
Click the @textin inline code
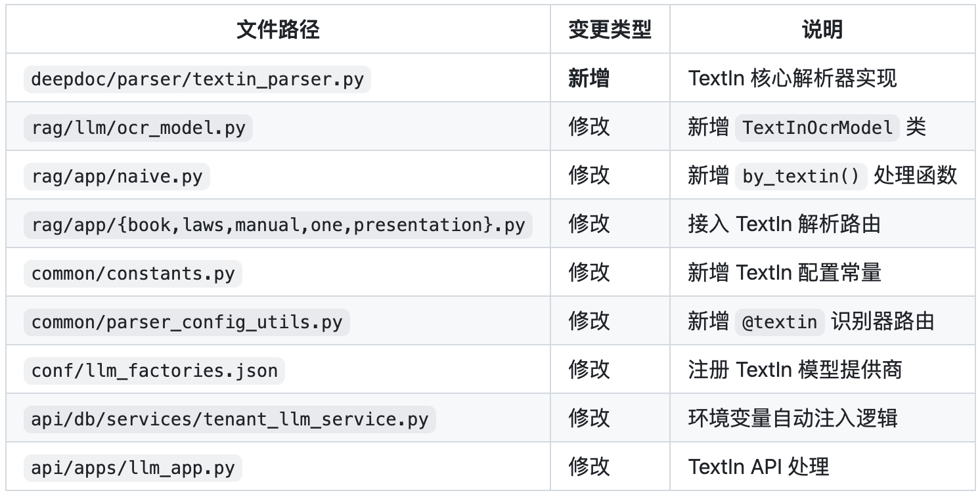[x=780, y=322]
